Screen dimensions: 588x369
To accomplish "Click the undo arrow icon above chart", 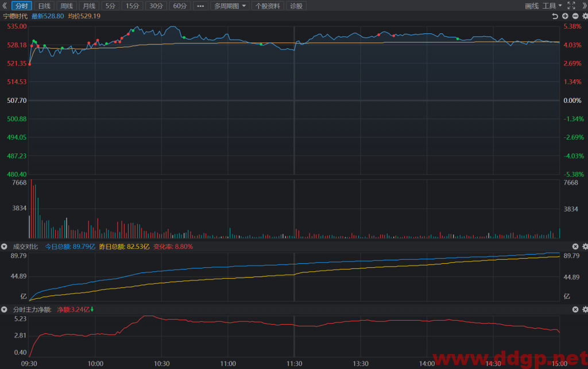I will click(555, 16).
